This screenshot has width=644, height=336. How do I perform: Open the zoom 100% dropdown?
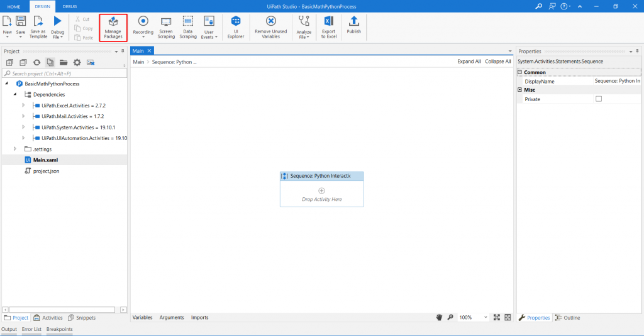tap(486, 317)
